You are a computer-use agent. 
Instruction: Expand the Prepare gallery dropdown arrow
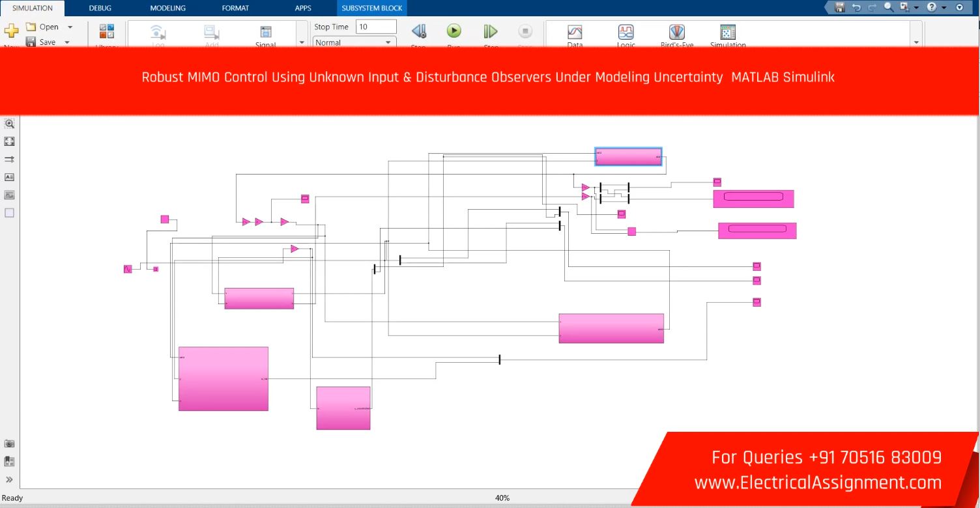302,42
